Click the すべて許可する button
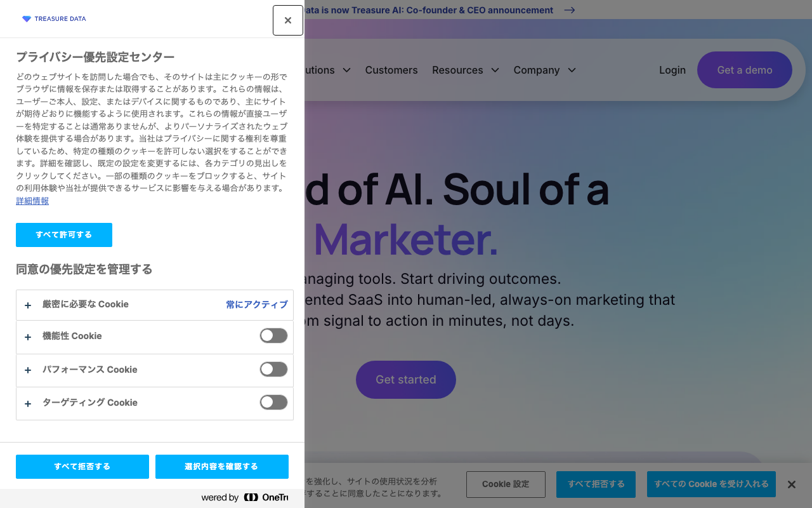Screen dimensions: 812x508 pyautogui.click(x=64, y=235)
